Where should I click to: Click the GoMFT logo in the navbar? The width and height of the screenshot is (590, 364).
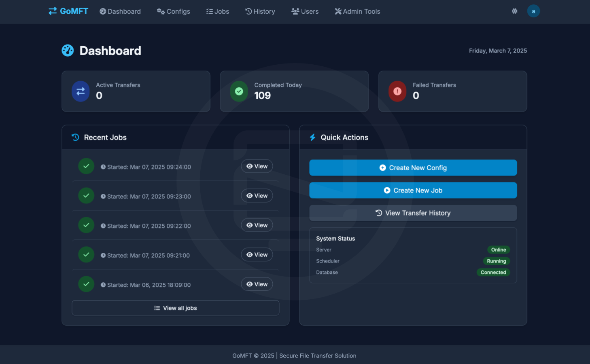68,11
